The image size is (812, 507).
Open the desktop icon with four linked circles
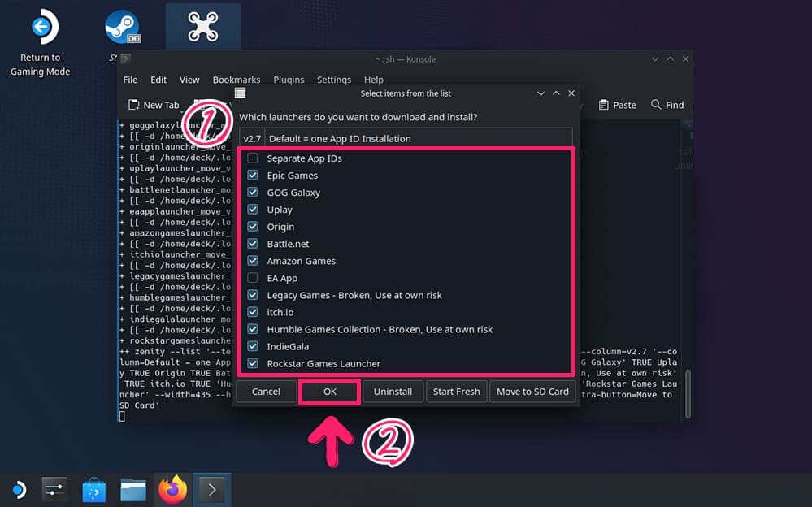tap(203, 27)
